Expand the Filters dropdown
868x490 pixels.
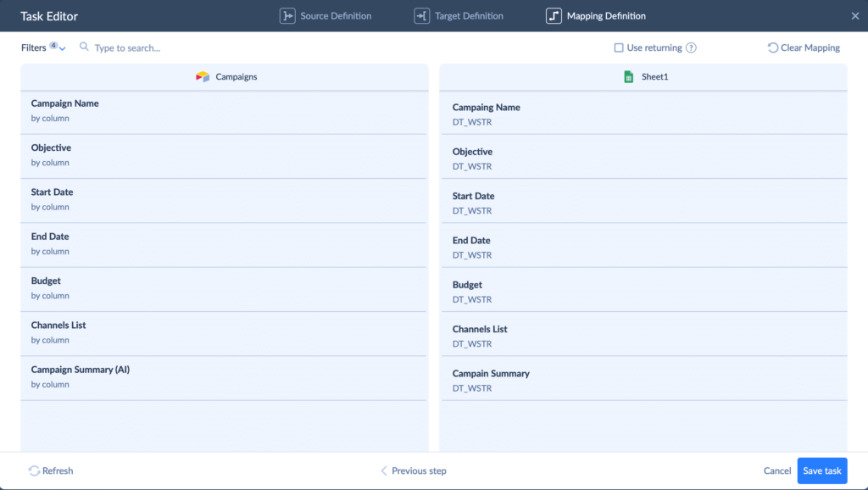point(43,48)
